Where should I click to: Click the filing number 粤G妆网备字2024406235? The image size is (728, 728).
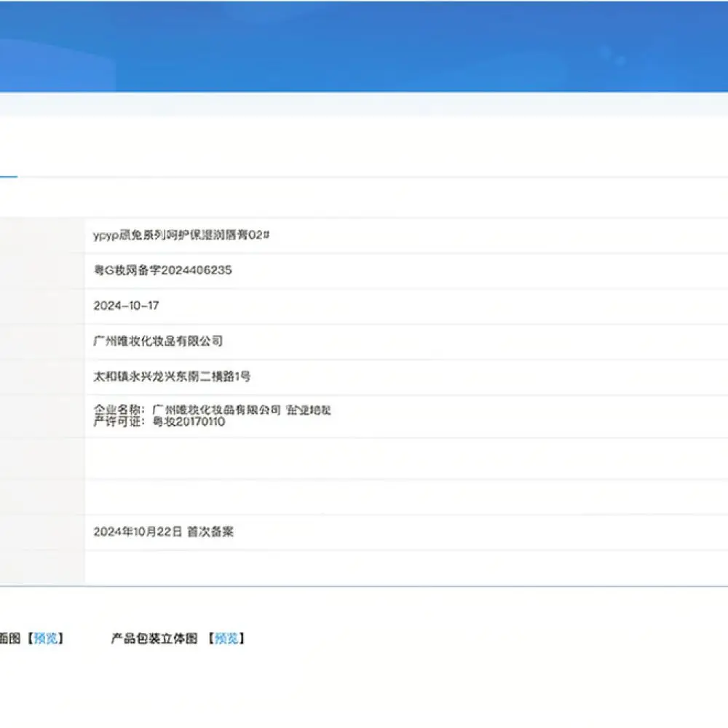coord(162,270)
